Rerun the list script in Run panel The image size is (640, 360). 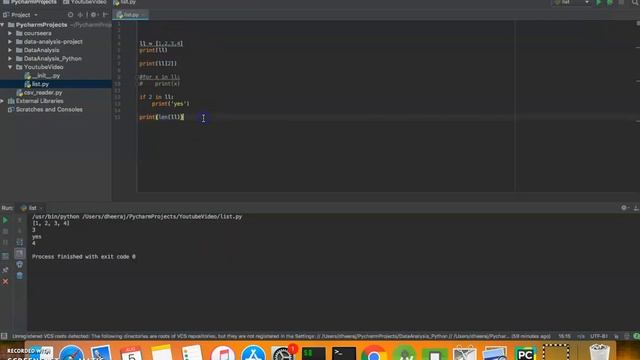[5, 220]
